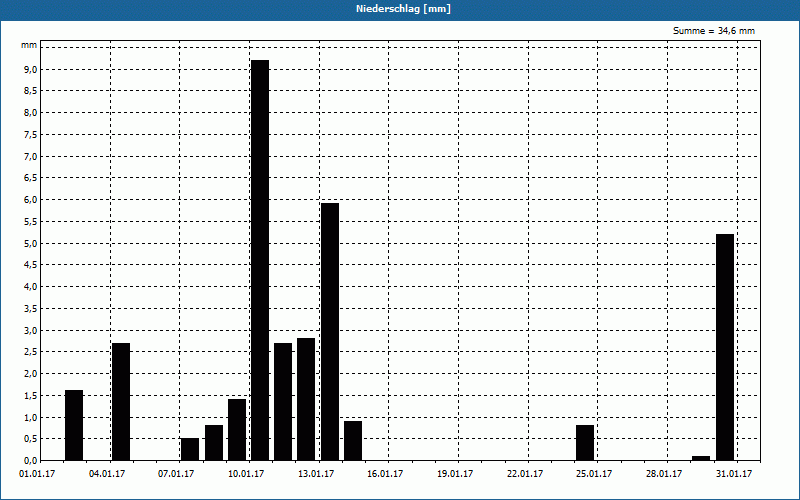The image size is (800, 500).
Task: Select the x-axis date '04.01.17'
Action: 107,474
